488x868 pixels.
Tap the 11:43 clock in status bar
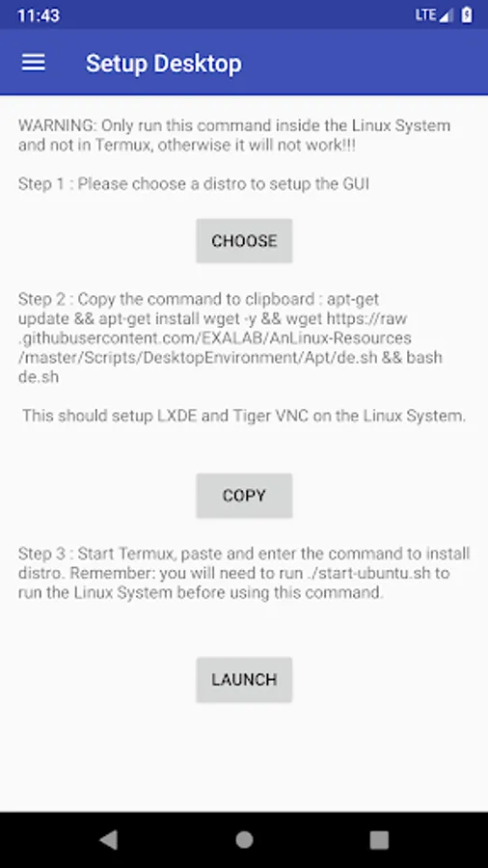[x=39, y=14]
